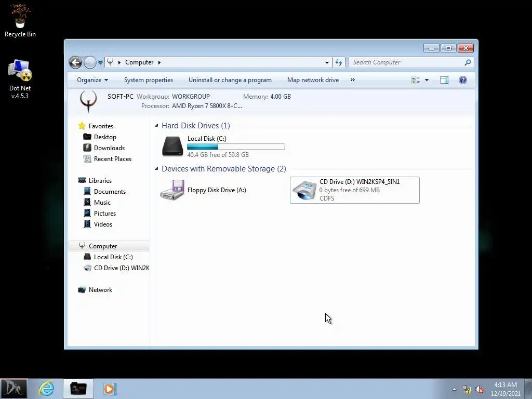Click the Forward navigation arrow button
The width and height of the screenshot is (532, 399).
pyautogui.click(x=90, y=62)
